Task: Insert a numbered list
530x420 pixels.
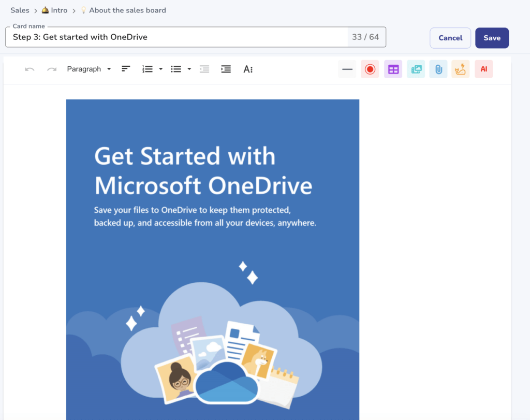Action: [x=148, y=69]
